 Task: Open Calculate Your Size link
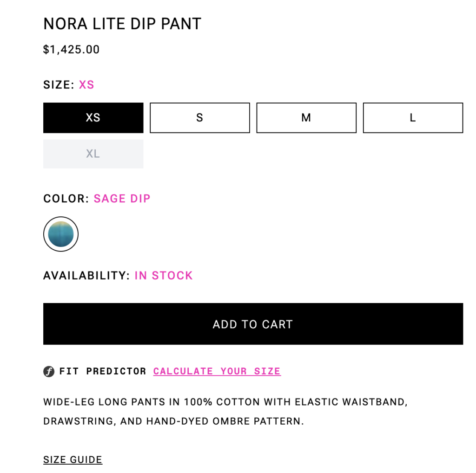(217, 371)
